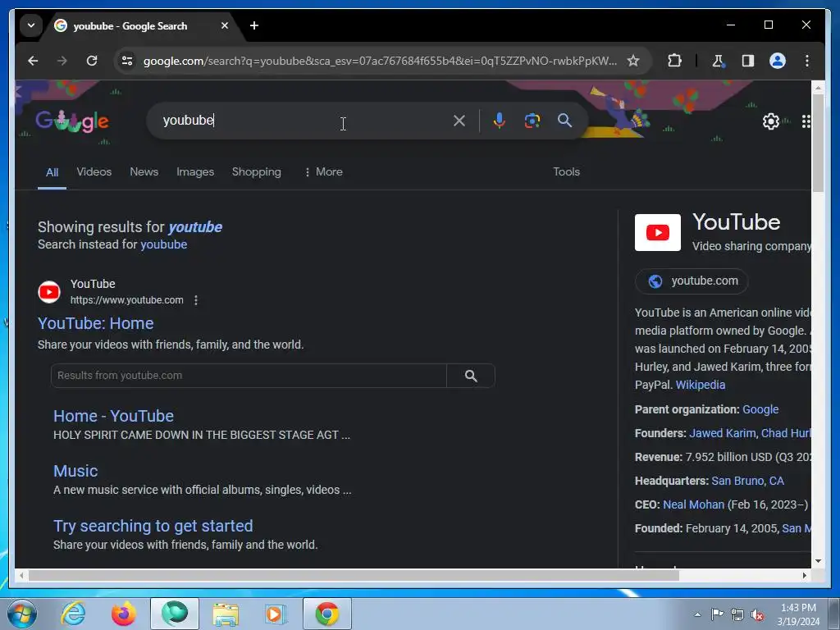Open the Music sitelink

tap(75, 472)
